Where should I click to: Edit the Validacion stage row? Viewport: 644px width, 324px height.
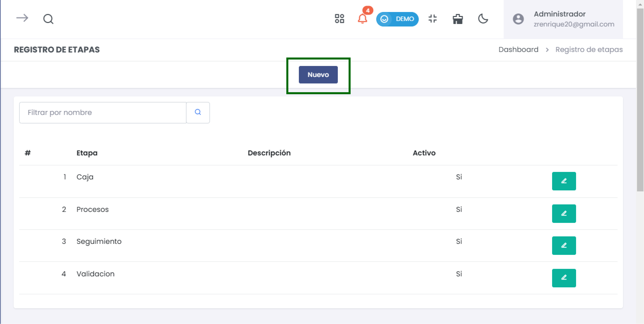564,278
